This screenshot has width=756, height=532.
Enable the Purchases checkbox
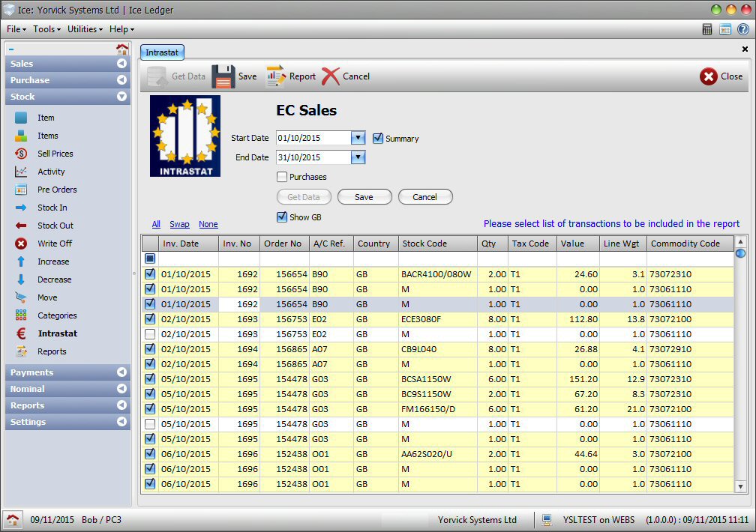[x=282, y=177]
